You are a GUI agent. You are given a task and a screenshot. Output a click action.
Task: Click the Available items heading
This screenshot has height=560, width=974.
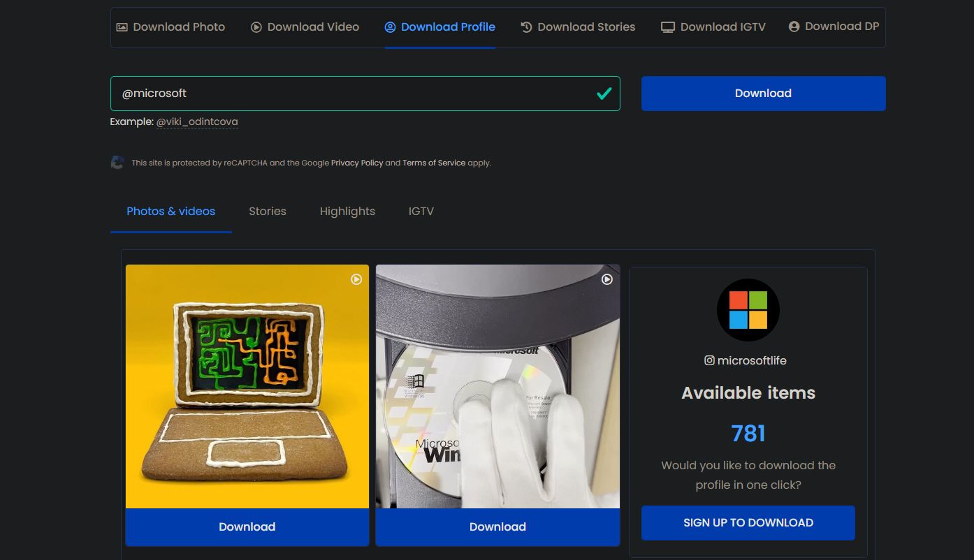coord(748,393)
